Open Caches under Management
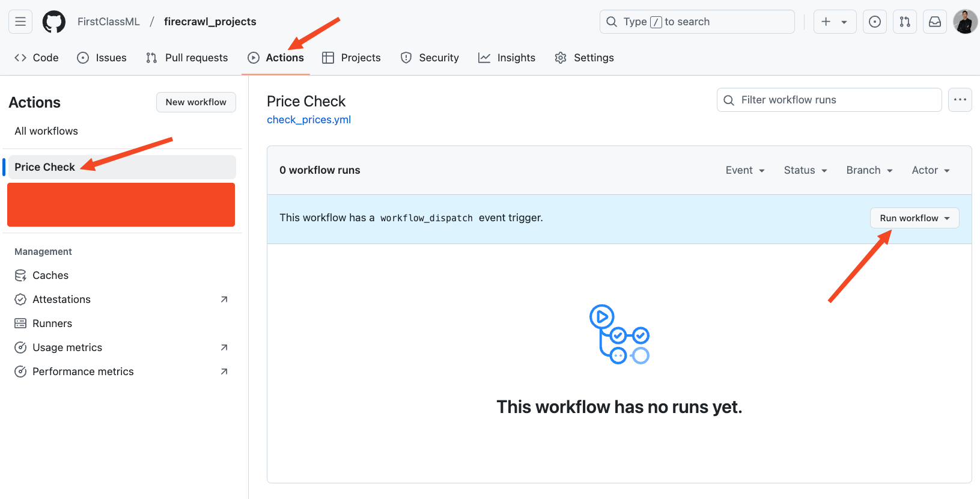 pyautogui.click(x=50, y=275)
